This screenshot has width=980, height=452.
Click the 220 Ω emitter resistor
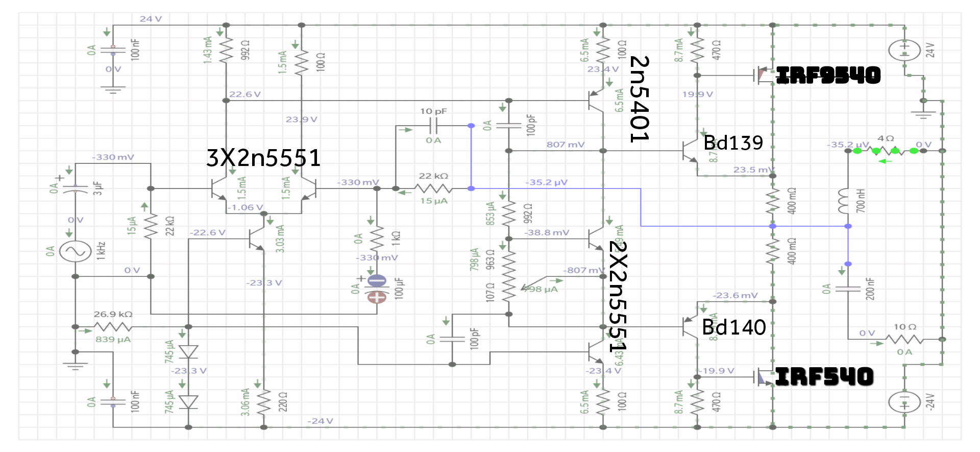(x=263, y=402)
